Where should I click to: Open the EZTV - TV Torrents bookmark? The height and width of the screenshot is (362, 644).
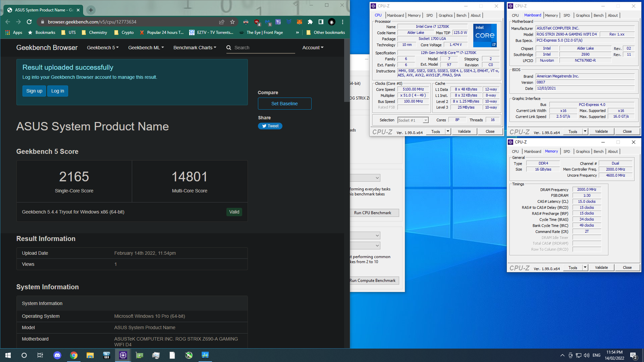211,33
